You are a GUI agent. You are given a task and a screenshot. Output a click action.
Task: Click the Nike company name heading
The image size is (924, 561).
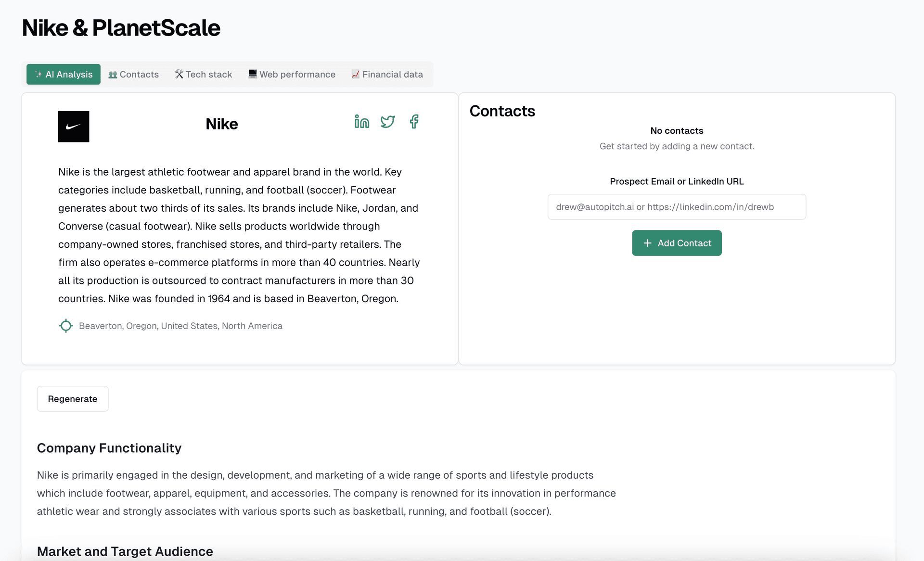(x=222, y=124)
